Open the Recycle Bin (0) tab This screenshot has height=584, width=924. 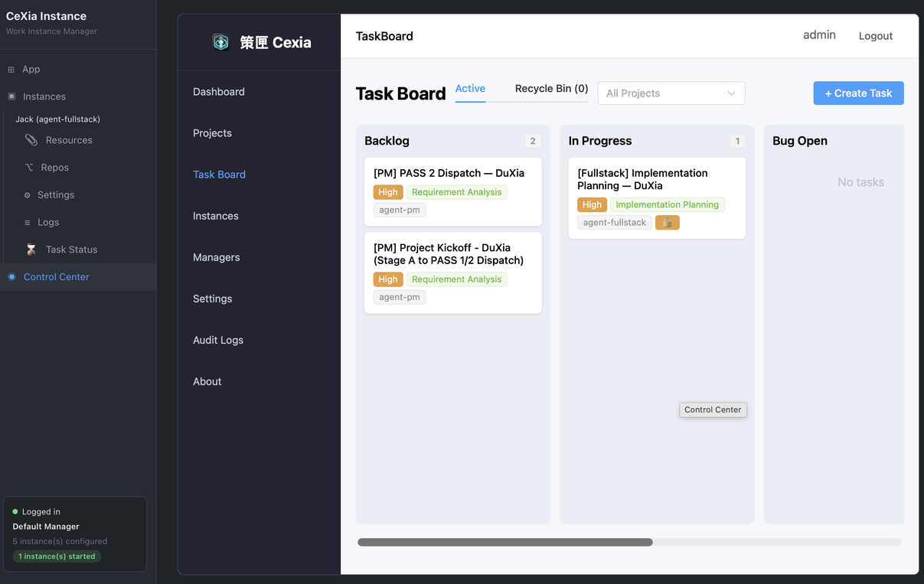pyautogui.click(x=551, y=89)
